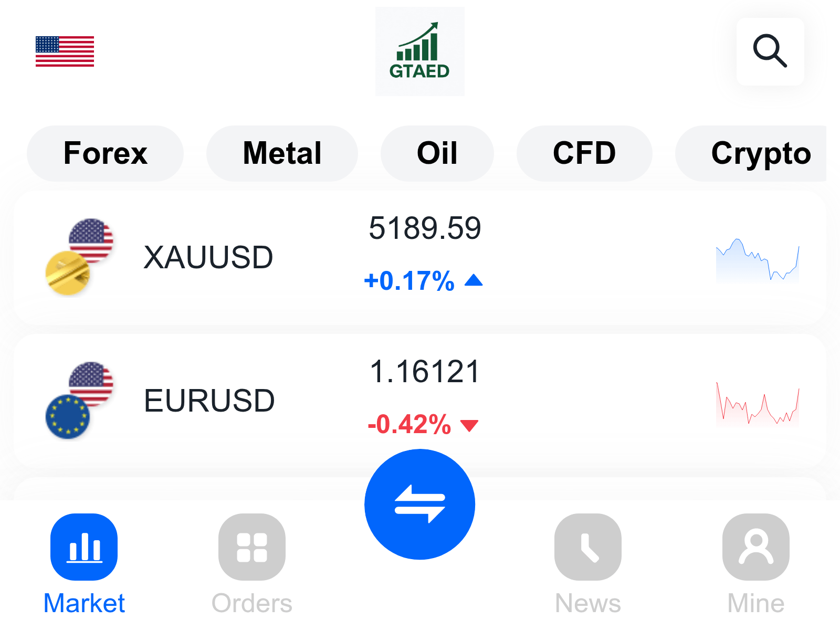
Task: Open the Mine profile icon
Action: [756, 547]
